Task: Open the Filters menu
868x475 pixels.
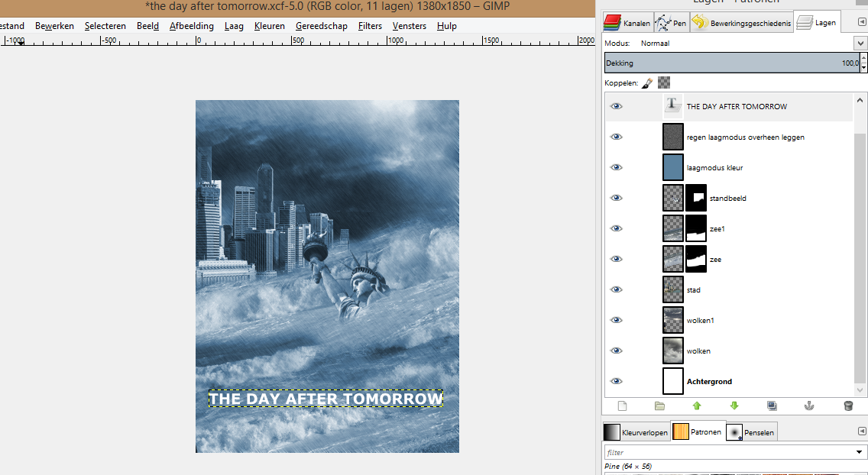Action: pos(370,26)
